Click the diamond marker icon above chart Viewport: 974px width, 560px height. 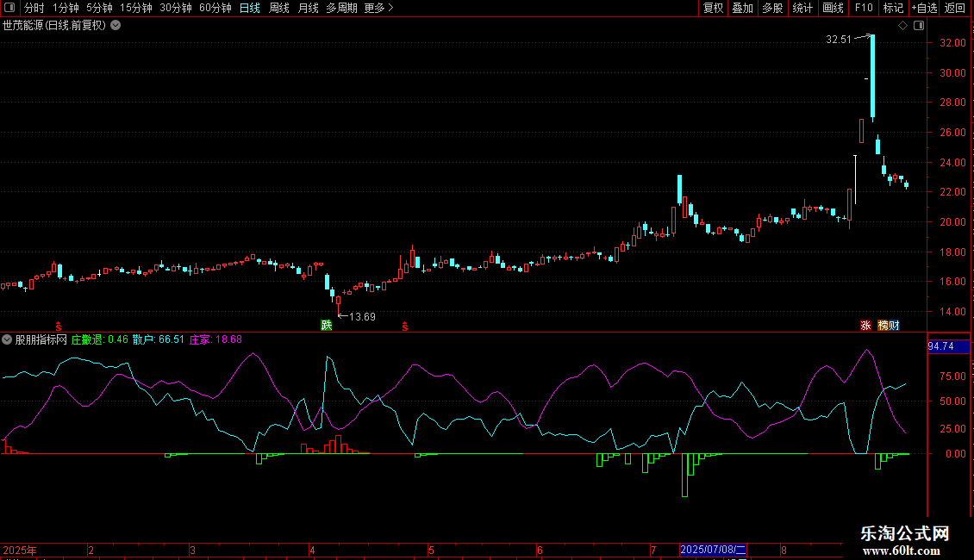coord(902,26)
